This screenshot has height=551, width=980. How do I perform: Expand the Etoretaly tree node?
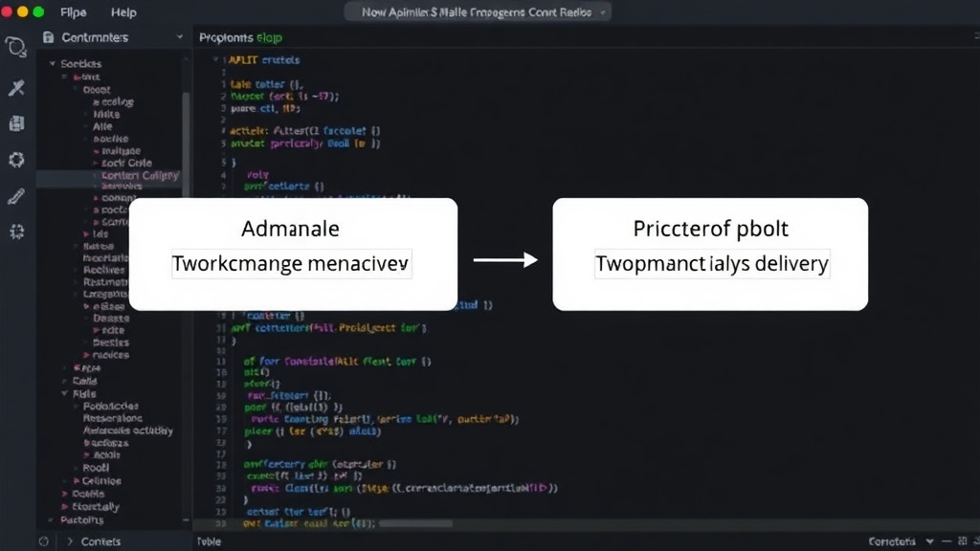(x=64, y=507)
